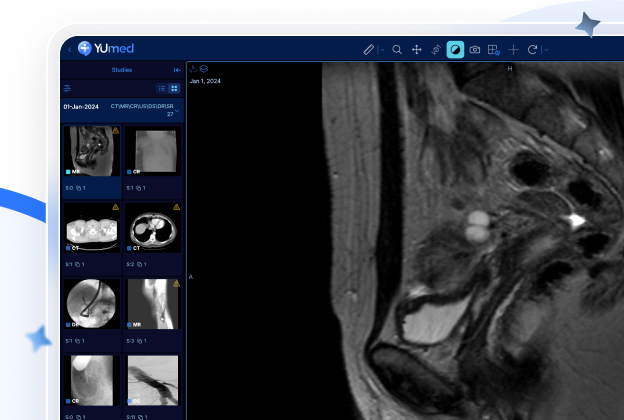Image resolution: width=624 pixels, height=420 pixels.
Task: Select the Pan move tool
Action: (416, 50)
